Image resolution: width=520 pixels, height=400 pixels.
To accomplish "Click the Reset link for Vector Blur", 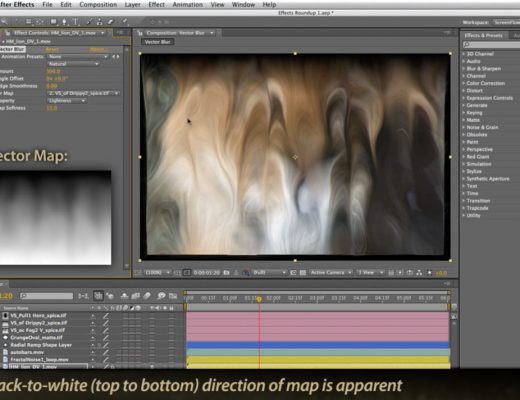I will click(52, 49).
